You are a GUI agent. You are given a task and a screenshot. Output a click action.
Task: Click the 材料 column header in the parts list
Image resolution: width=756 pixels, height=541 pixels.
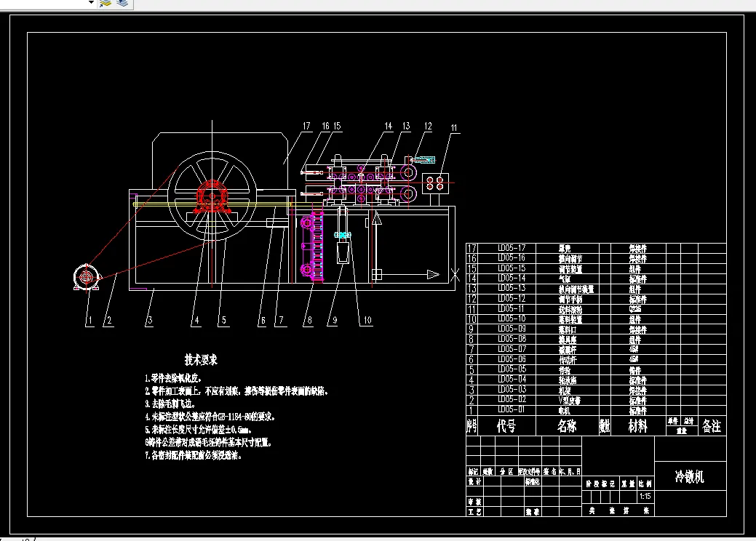(638, 426)
